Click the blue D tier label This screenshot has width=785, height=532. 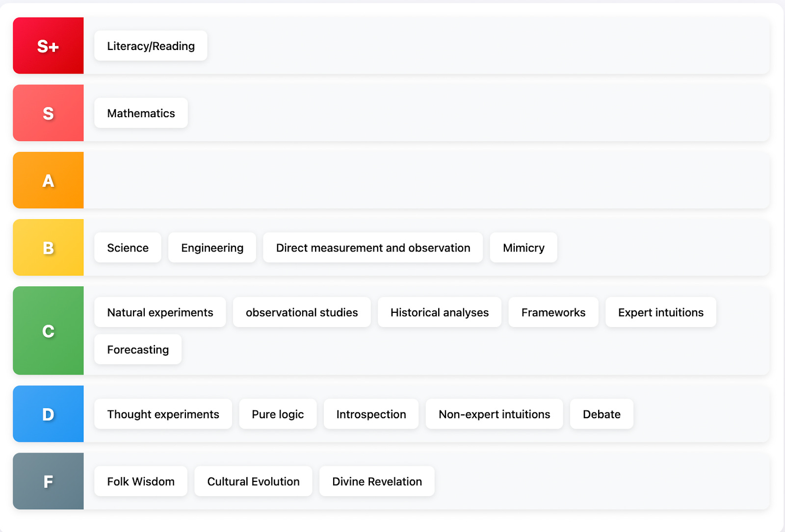click(x=48, y=414)
